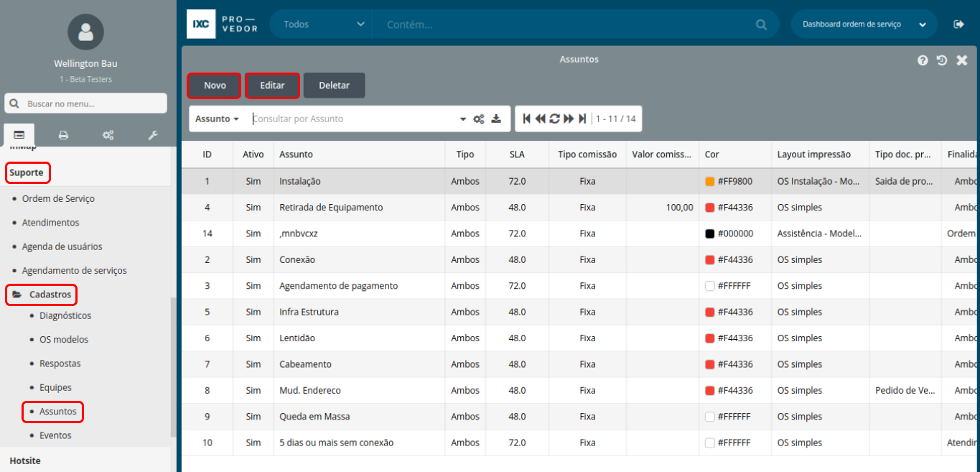Select the Queda em Massa row
The width and height of the screenshot is (980, 472).
[580, 417]
